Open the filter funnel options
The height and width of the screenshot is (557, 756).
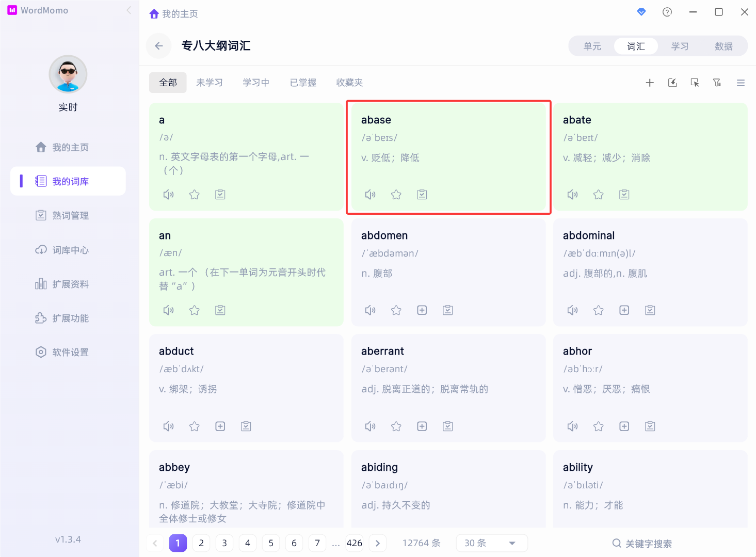[717, 83]
